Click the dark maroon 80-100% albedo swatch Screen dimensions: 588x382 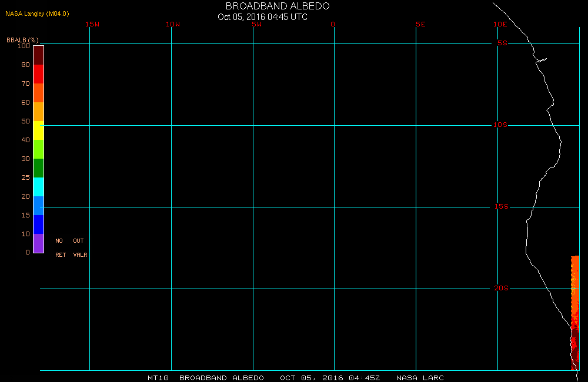tap(39, 55)
